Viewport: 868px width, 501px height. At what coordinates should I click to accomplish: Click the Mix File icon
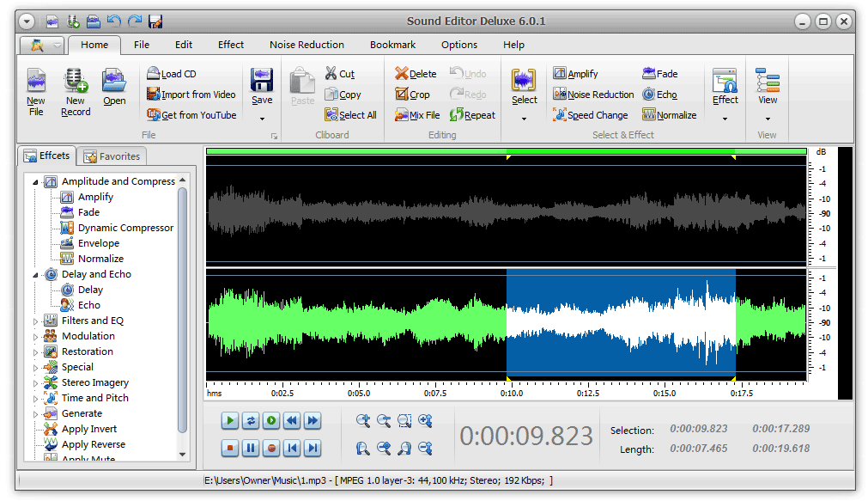(x=402, y=114)
